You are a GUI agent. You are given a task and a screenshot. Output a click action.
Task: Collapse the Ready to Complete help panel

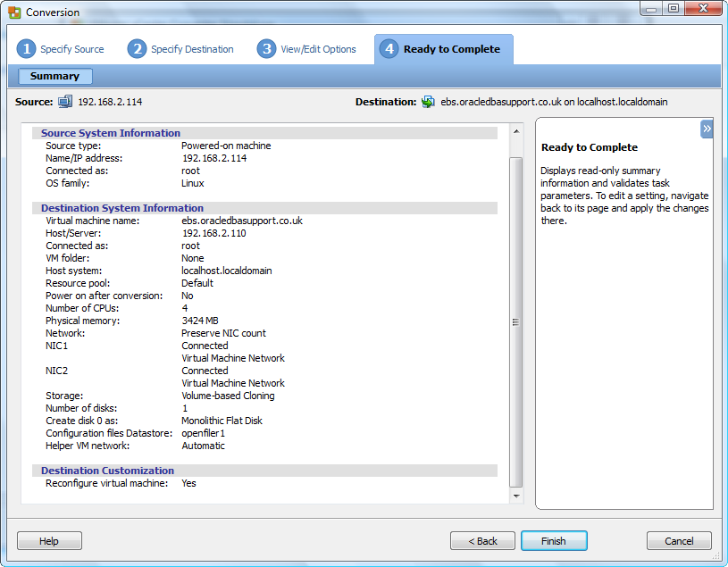pos(707,129)
